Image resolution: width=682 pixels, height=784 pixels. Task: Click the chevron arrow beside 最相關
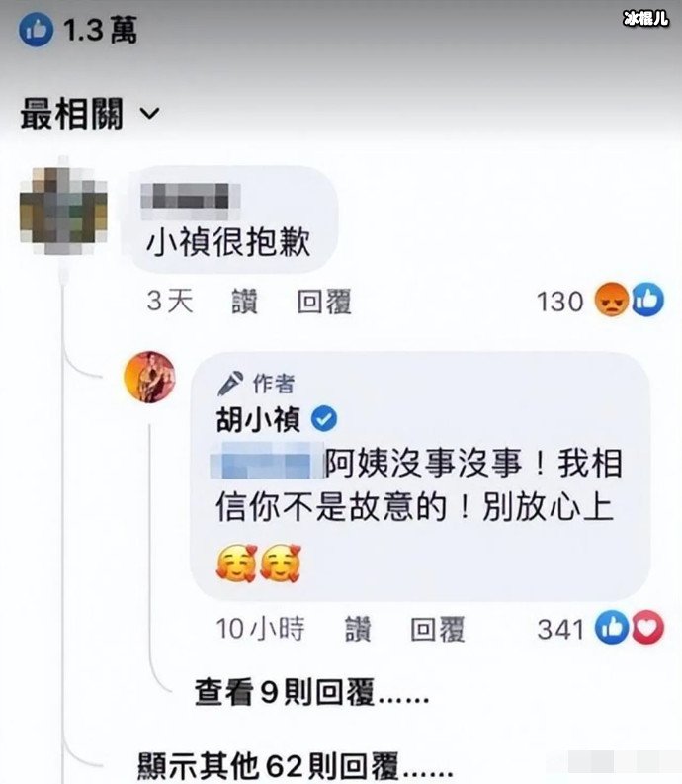click(149, 114)
